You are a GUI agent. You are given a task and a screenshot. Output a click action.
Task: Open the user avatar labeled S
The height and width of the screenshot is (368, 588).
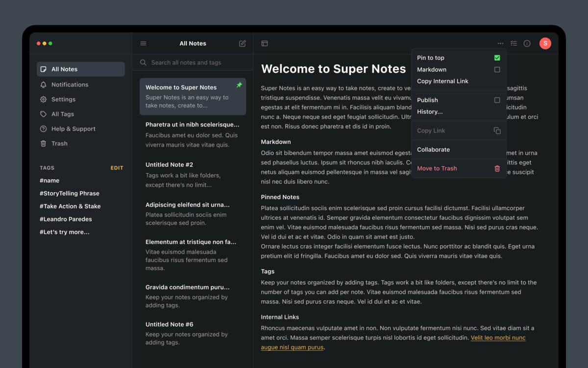point(545,44)
